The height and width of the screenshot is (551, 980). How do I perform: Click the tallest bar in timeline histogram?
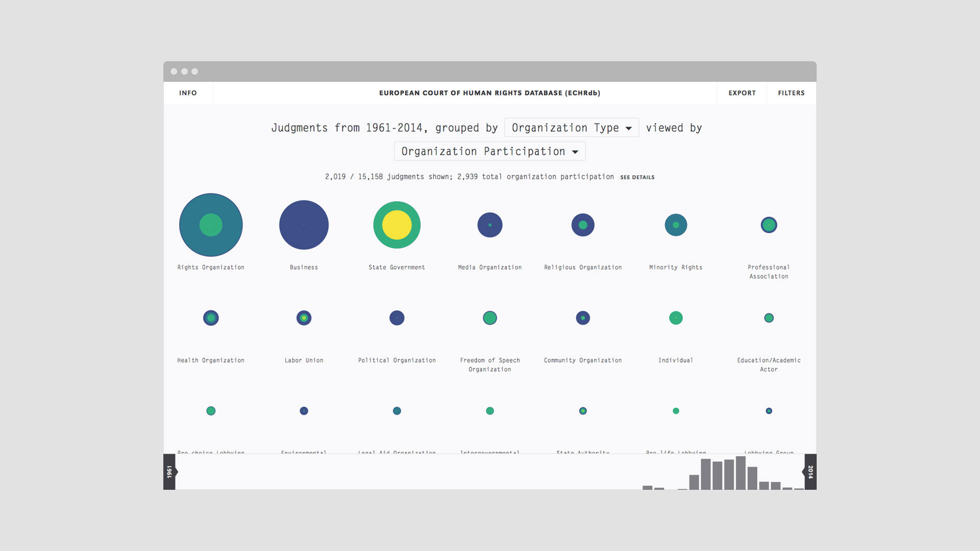pyautogui.click(x=741, y=473)
